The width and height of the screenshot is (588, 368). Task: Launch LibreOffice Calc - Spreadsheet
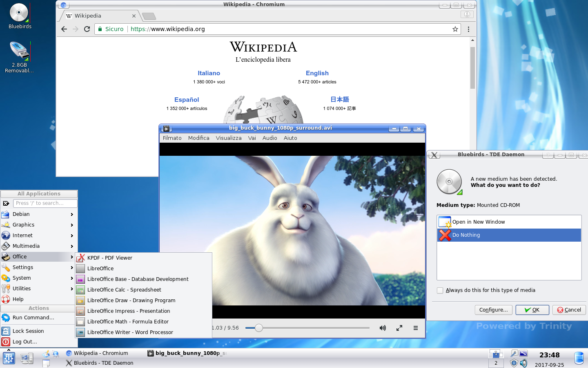(x=144, y=290)
